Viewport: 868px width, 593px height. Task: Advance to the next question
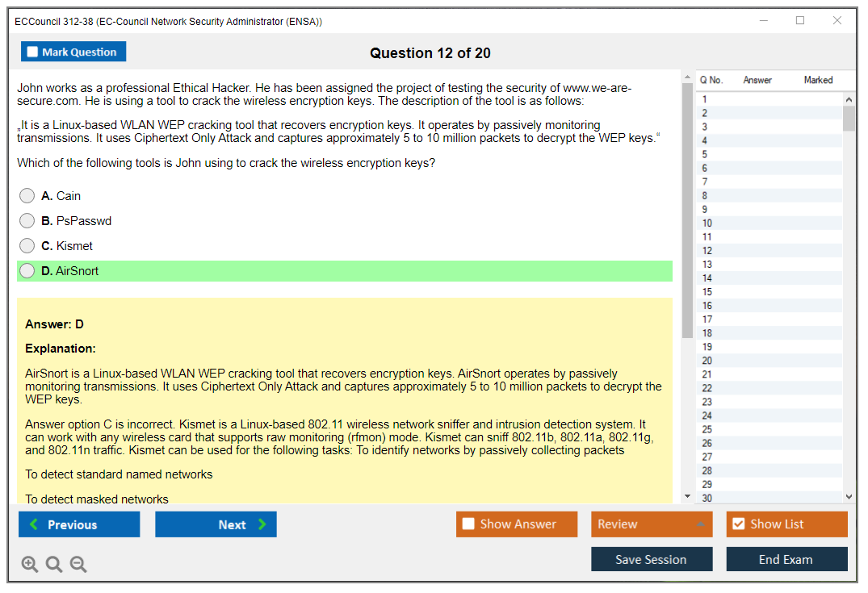click(x=216, y=524)
